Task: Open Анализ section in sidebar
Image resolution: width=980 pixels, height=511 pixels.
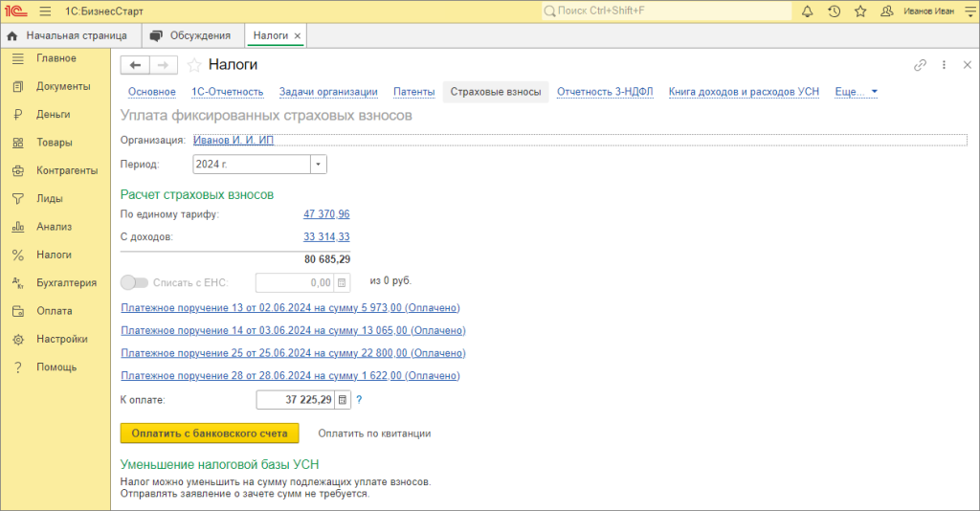Action: click(56, 227)
